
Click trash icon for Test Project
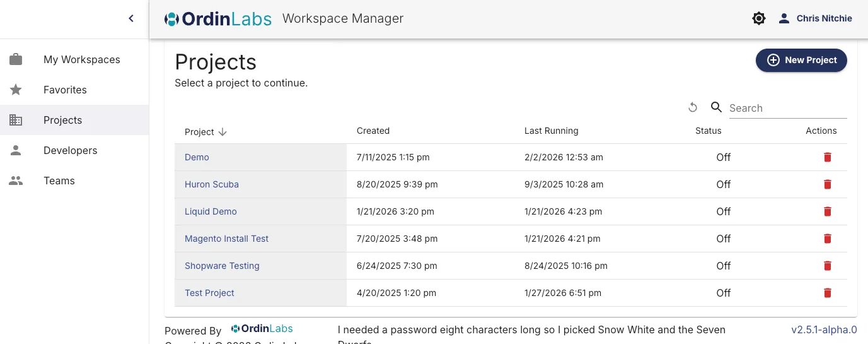828,293
